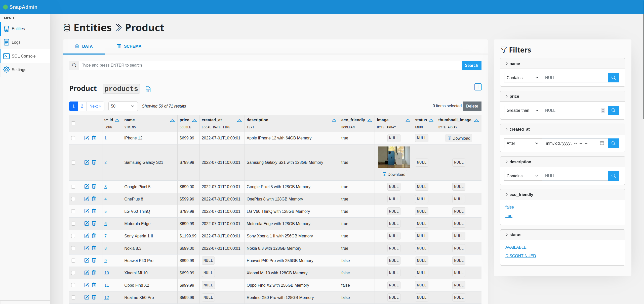Viewport: 644px width, 304px height.
Task: Click the export products spreadsheet icon
Action: coord(148,89)
